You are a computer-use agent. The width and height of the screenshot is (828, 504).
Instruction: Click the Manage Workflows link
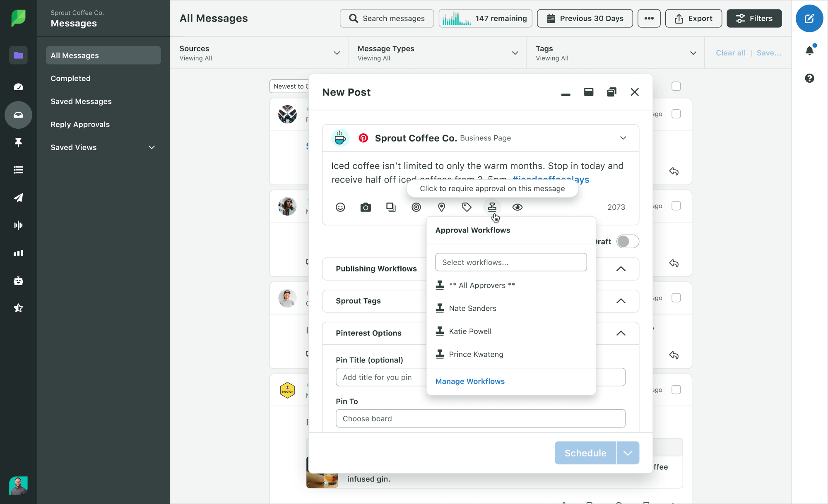(470, 382)
